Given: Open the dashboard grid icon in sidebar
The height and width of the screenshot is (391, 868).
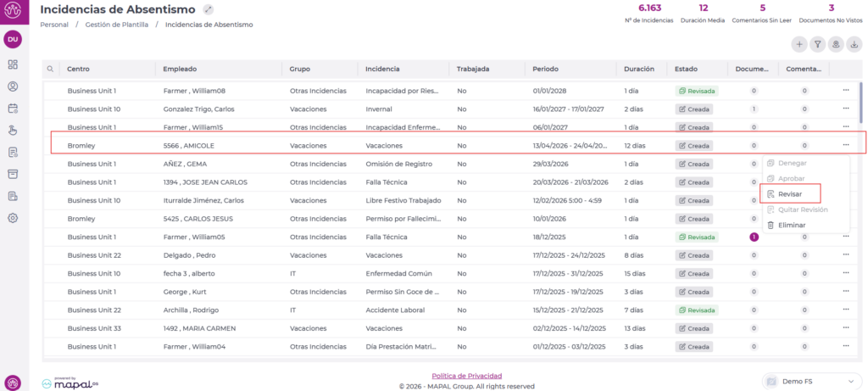Looking at the screenshot, I should pyautogui.click(x=13, y=64).
